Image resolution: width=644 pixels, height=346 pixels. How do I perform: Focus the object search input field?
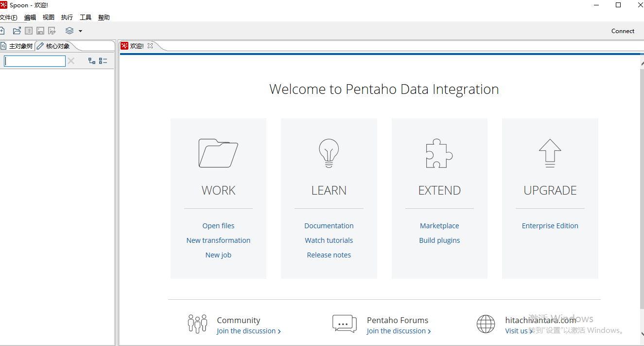point(35,61)
